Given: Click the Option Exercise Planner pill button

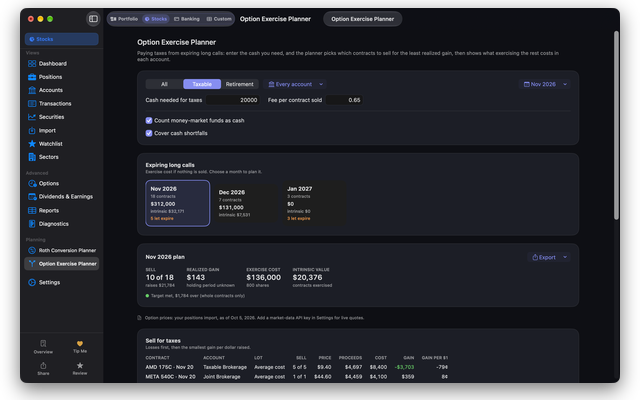Looking at the screenshot, I should click(x=362, y=19).
